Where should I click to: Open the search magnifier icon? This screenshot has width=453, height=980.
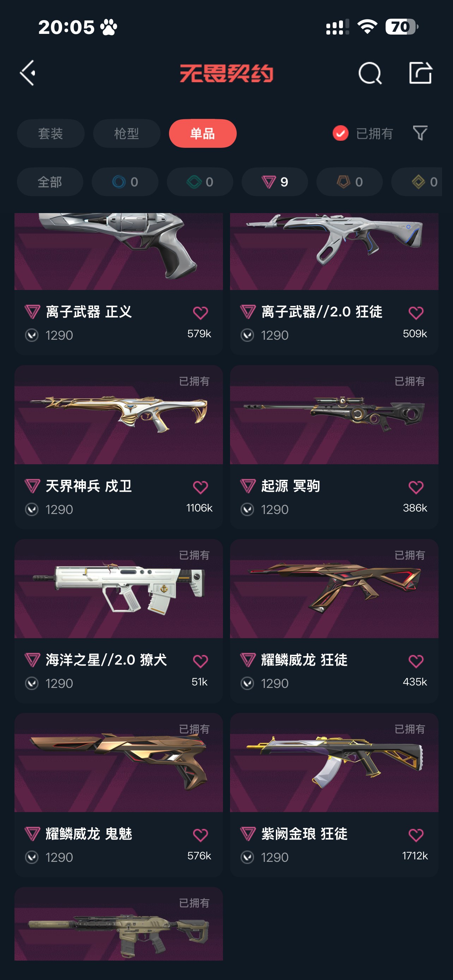(370, 73)
